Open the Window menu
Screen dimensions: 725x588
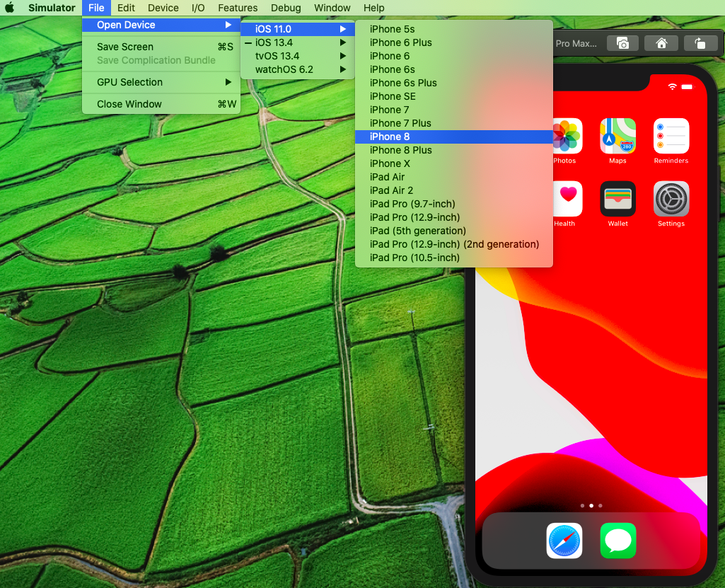tap(332, 8)
